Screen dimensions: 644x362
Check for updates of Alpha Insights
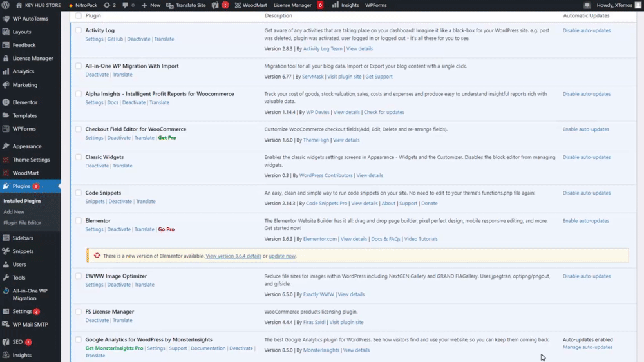click(x=384, y=112)
